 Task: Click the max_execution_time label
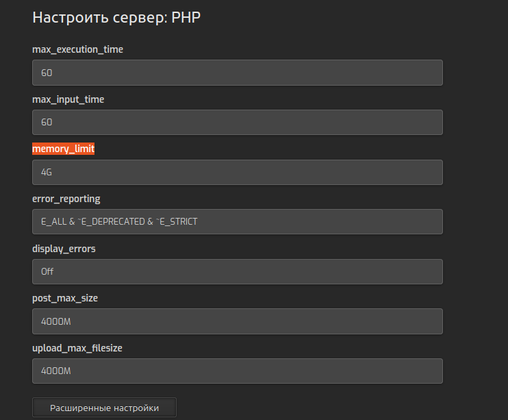pyautogui.click(x=78, y=49)
